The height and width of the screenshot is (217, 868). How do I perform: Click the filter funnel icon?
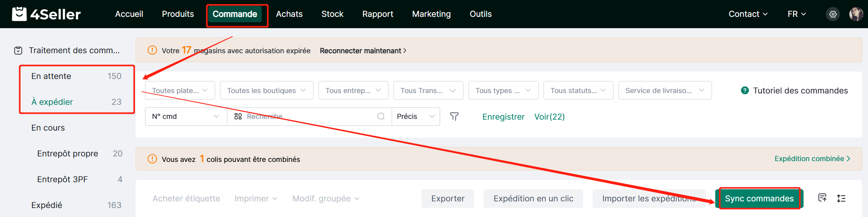pos(454,117)
